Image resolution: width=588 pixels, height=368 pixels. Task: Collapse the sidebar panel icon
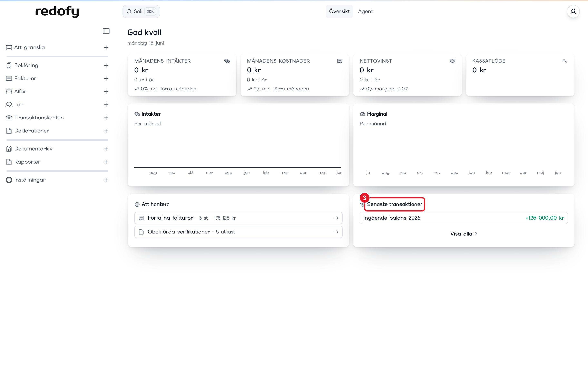106,31
